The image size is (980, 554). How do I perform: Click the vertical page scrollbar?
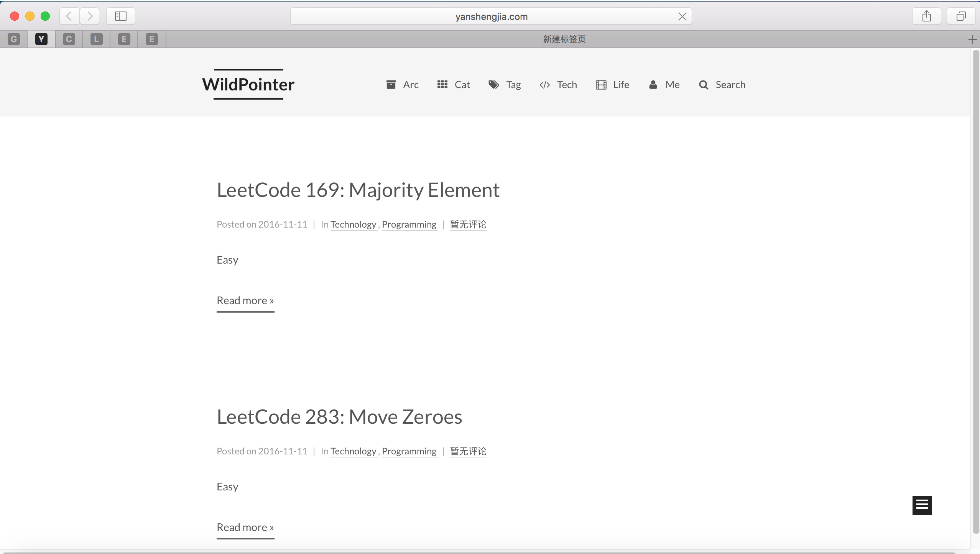click(x=976, y=291)
